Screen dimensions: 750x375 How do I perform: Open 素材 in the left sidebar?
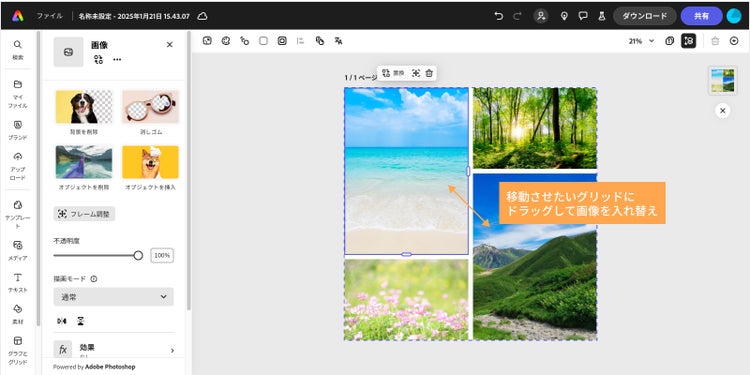click(18, 314)
